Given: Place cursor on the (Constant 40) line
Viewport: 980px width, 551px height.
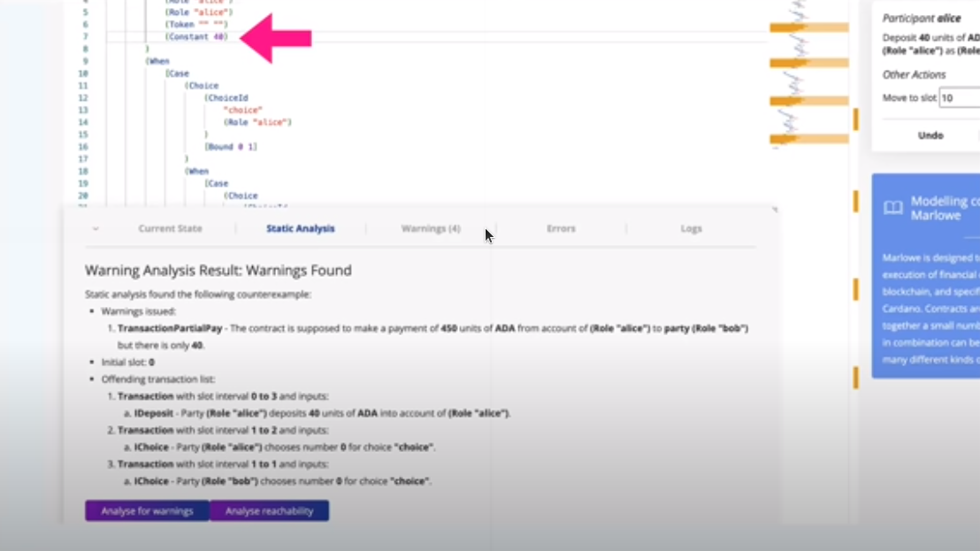Looking at the screenshot, I should pyautogui.click(x=195, y=37).
